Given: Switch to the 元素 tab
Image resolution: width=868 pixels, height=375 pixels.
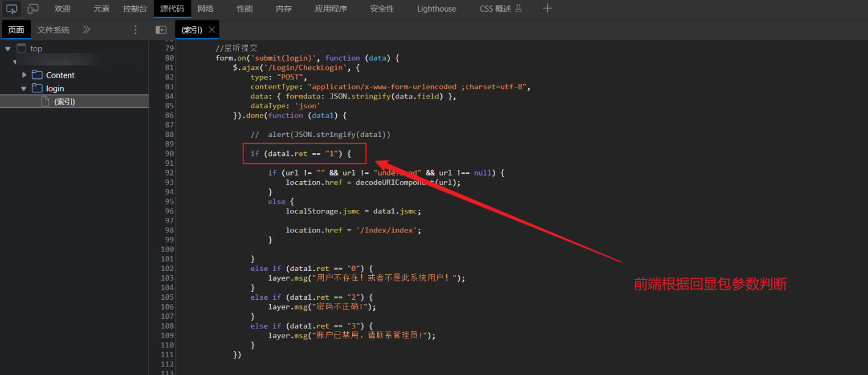Looking at the screenshot, I should tap(101, 9).
